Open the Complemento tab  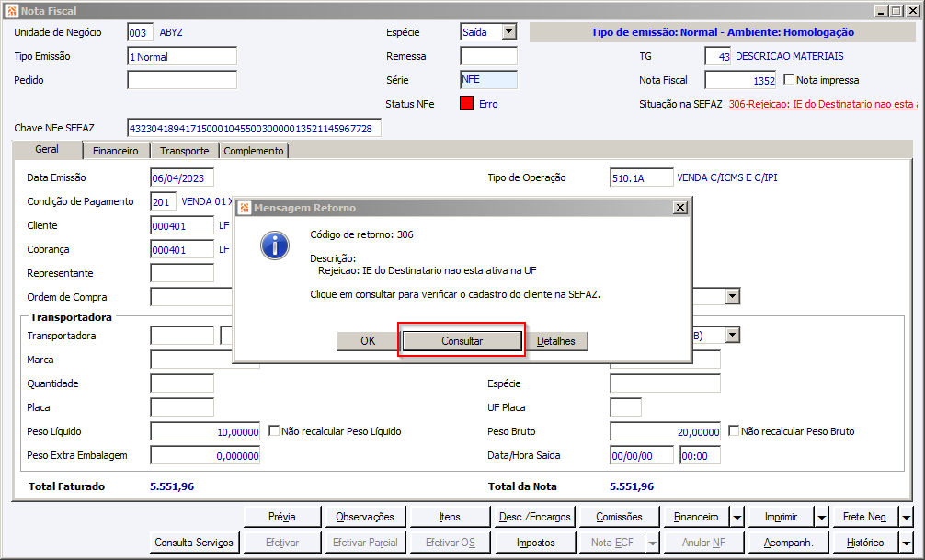tap(254, 151)
